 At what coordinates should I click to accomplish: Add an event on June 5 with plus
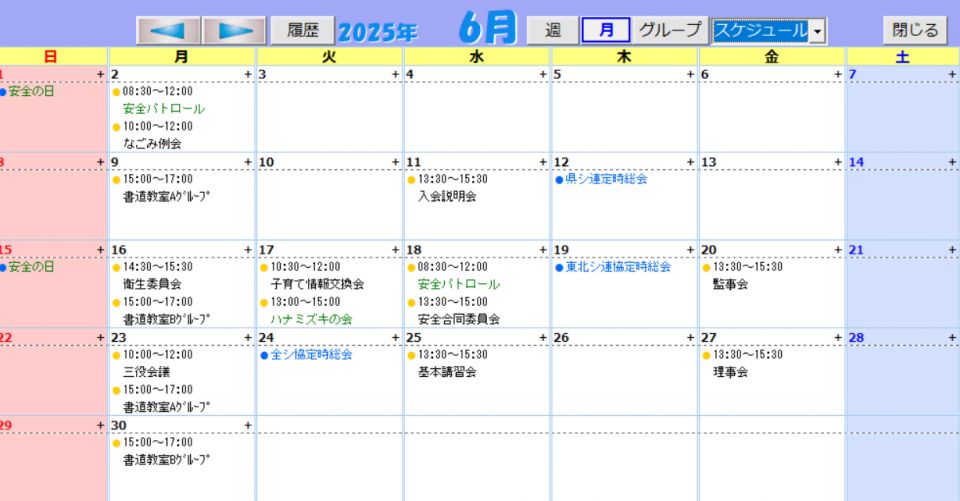(691, 74)
